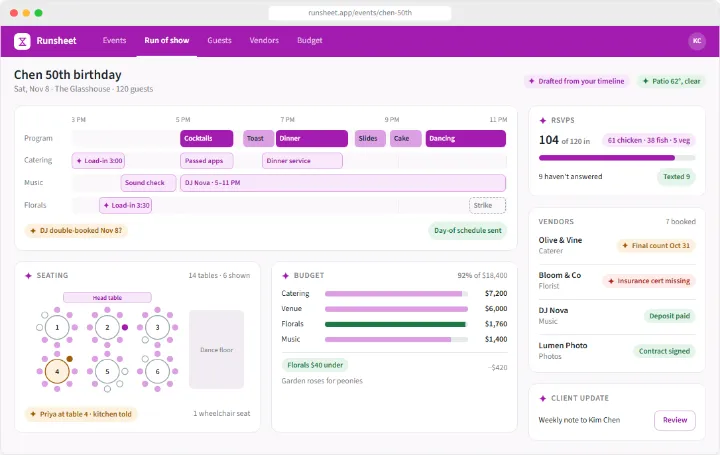
Task: Click the brown seat at table 4
Action: click(x=69, y=359)
